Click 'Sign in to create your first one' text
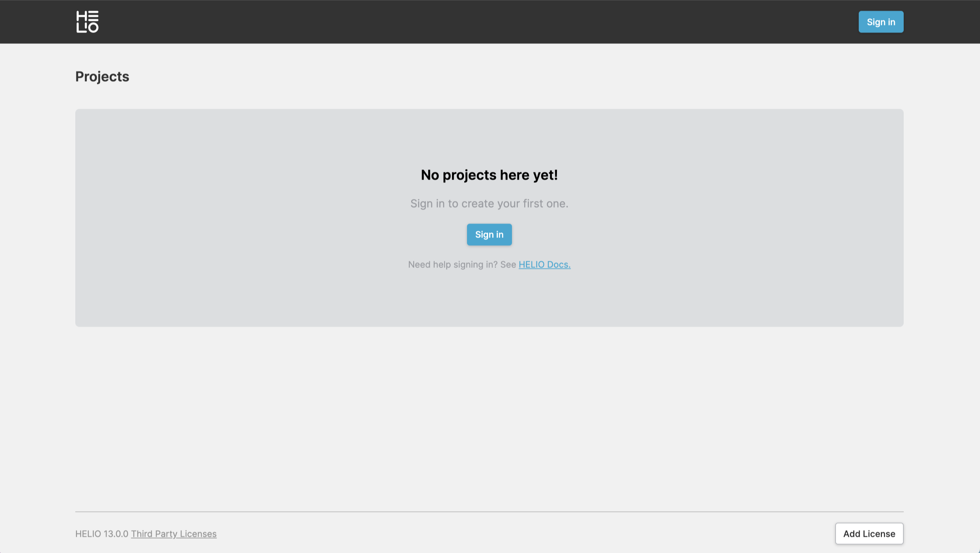This screenshot has width=980, height=553. 489,204
